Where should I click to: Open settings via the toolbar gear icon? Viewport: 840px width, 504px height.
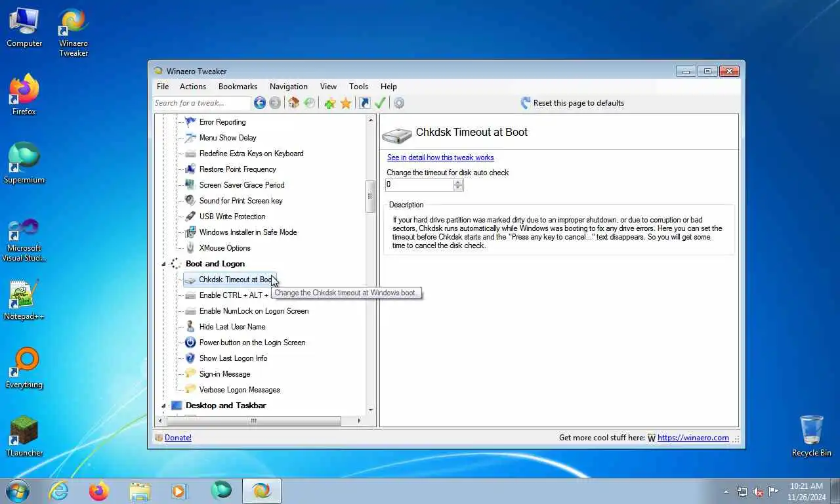click(399, 103)
